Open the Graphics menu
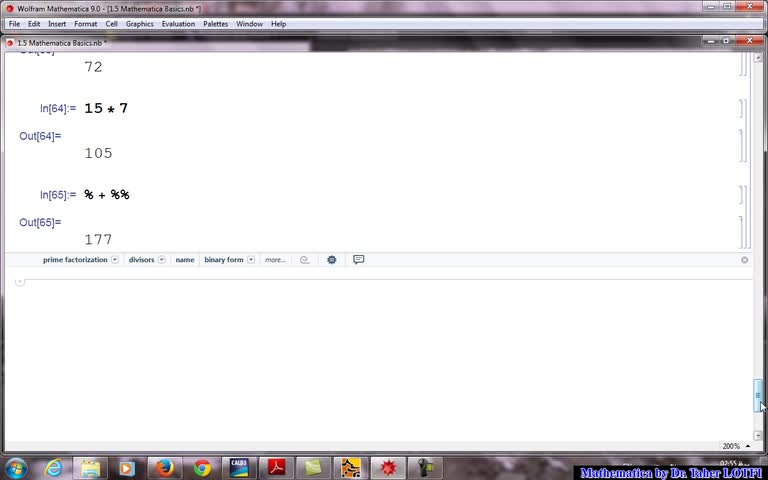 140,24
